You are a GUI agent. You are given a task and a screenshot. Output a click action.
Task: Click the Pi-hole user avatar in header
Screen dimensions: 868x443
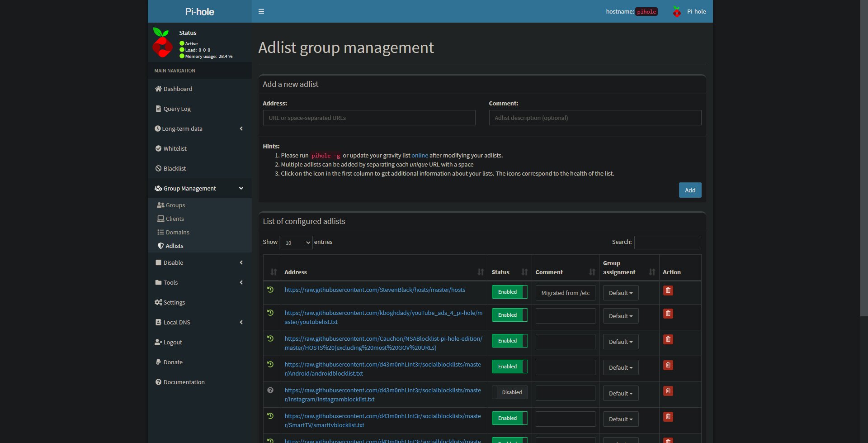[x=677, y=11]
